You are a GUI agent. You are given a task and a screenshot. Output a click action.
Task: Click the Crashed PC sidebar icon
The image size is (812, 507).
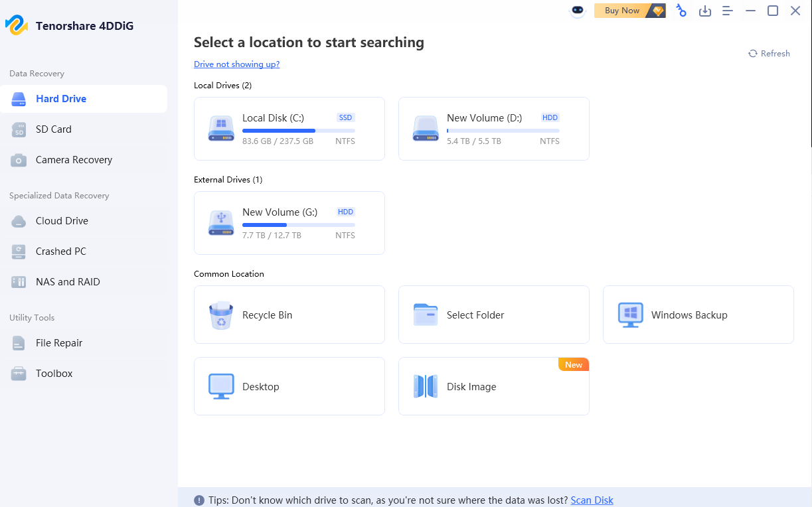[x=19, y=252]
